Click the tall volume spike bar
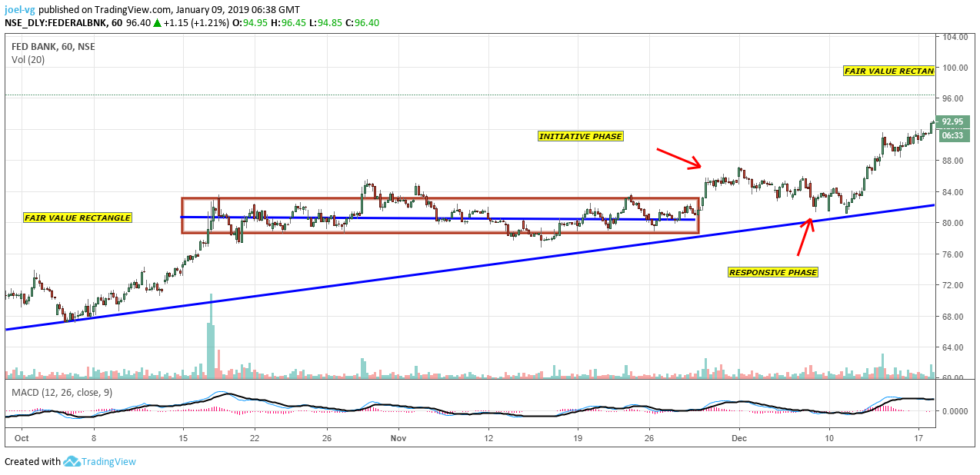 click(x=210, y=336)
